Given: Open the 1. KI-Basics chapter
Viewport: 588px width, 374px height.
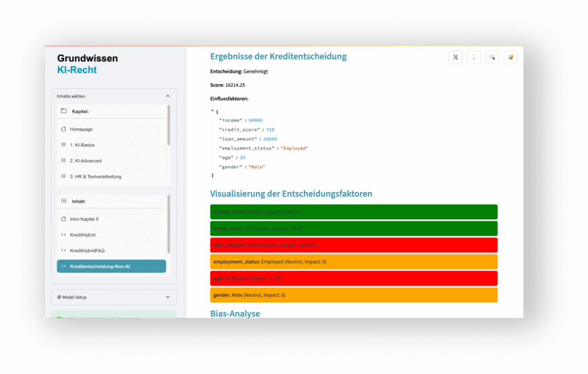Looking at the screenshot, I should tap(82, 145).
